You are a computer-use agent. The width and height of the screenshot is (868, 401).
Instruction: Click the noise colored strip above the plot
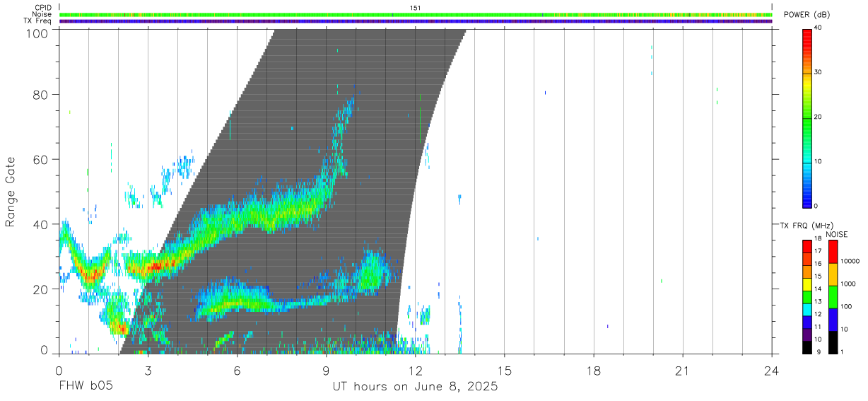coord(416,14)
